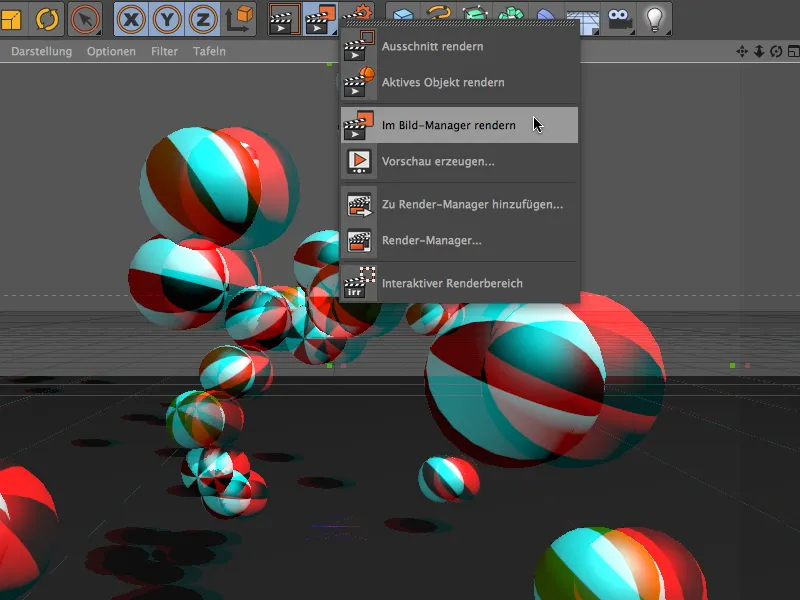Toggle the Y axis lock

pos(167,19)
